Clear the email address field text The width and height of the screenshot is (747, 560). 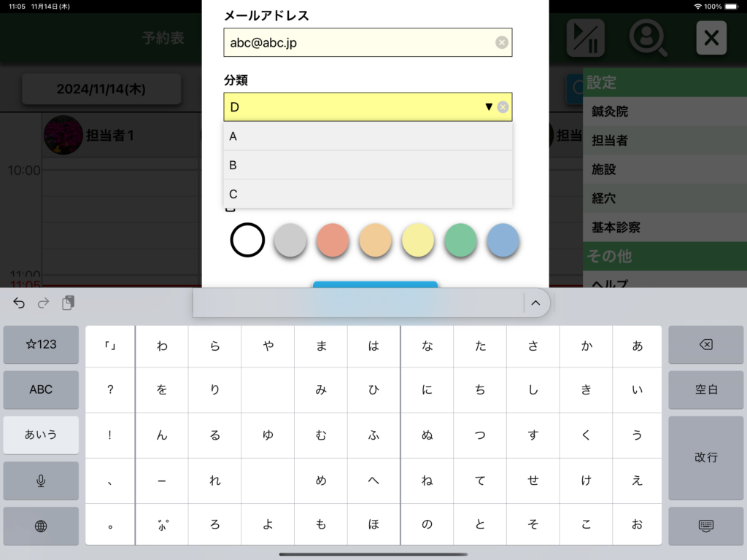(x=502, y=42)
